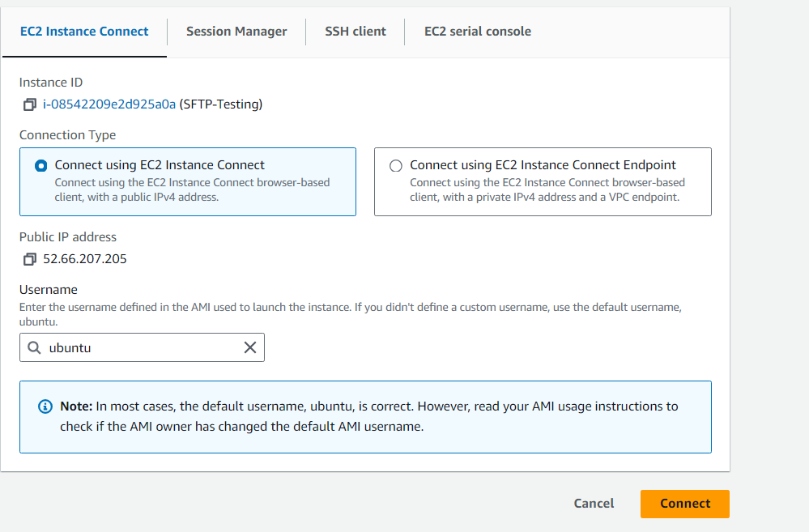Click the Public IP address label
This screenshot has width=809, height=532.
click(x=68, y=237)
